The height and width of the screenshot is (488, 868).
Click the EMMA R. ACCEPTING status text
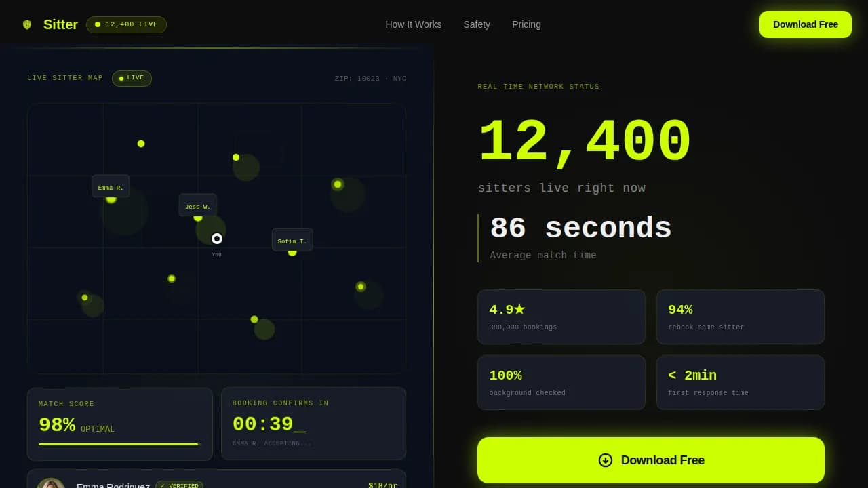point(272,443)
